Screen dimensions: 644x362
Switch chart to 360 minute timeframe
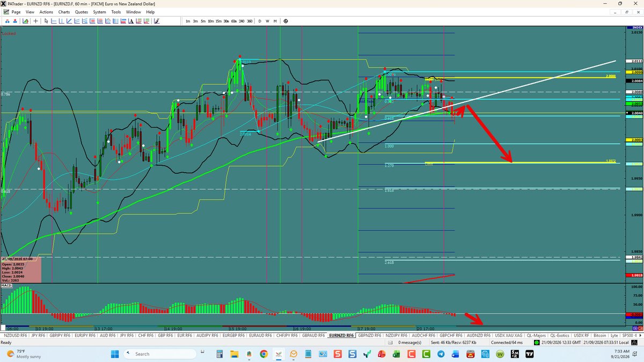(250, 21)
